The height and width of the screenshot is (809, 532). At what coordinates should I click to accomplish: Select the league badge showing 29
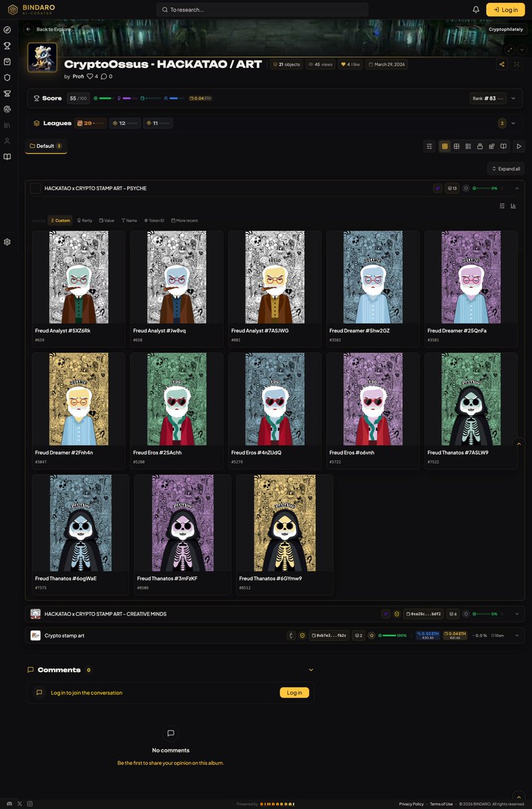(x=91, y=123)
